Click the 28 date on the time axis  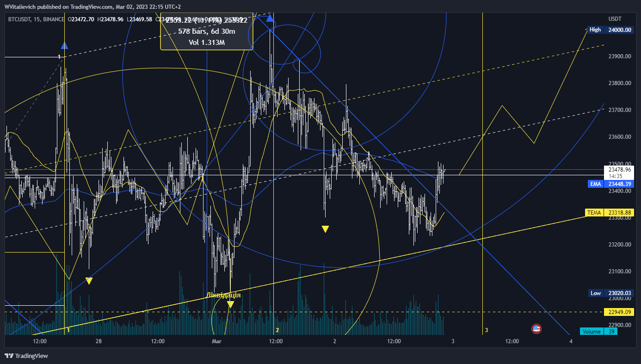pyautogui.click(x=99, y=341)
